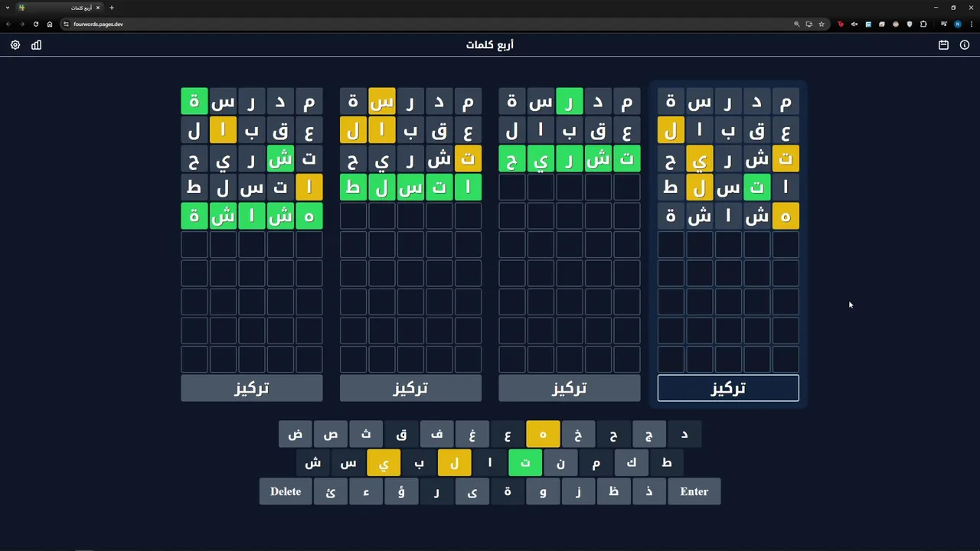This screenshot has height=551, width=980.
Task: Open the calendar archive icon
Action: (943, 45)
